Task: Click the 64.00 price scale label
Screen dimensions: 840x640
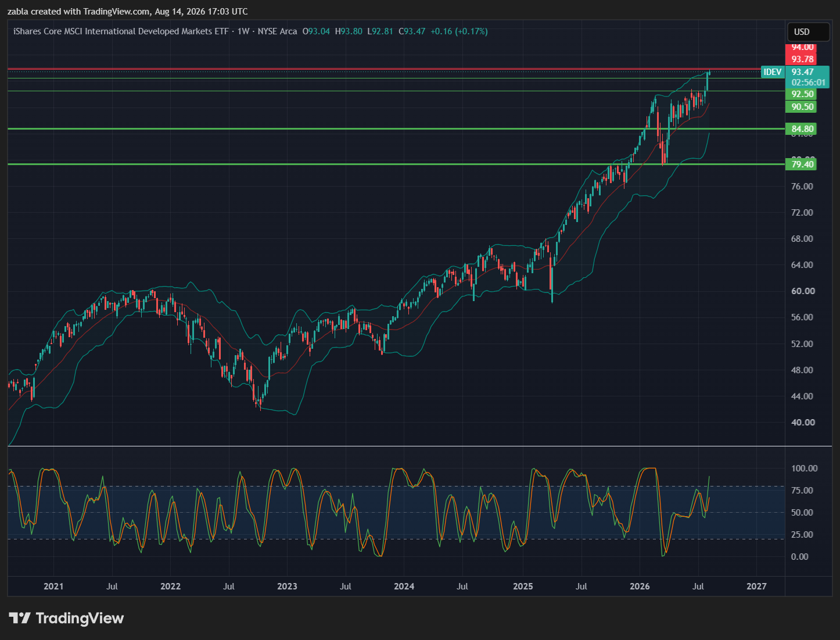Action: (x=802, y=265)
